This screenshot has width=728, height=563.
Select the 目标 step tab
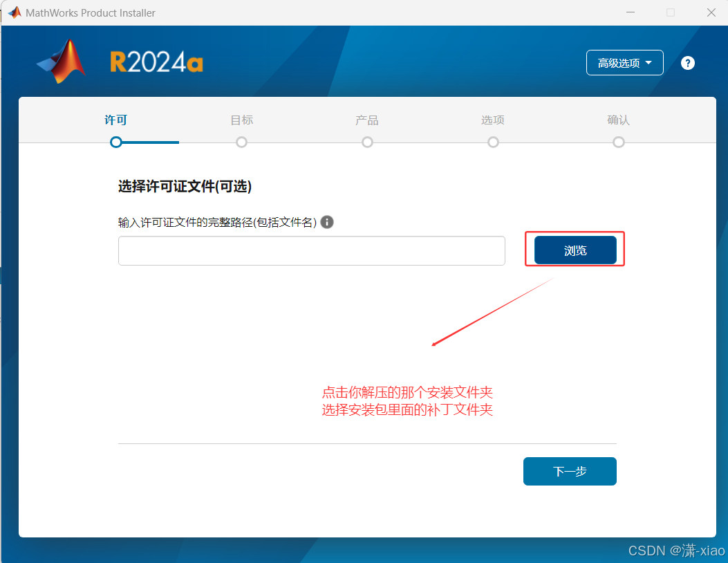[242, 120]
